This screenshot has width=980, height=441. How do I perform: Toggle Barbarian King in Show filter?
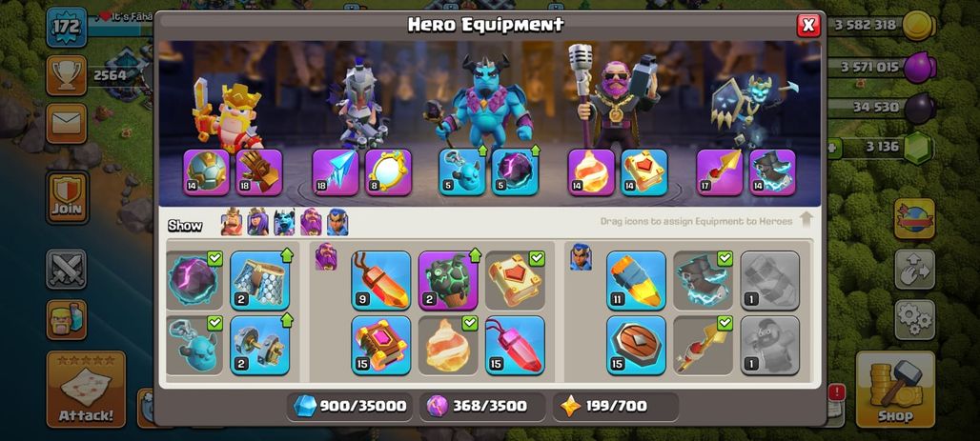(232, 222)
